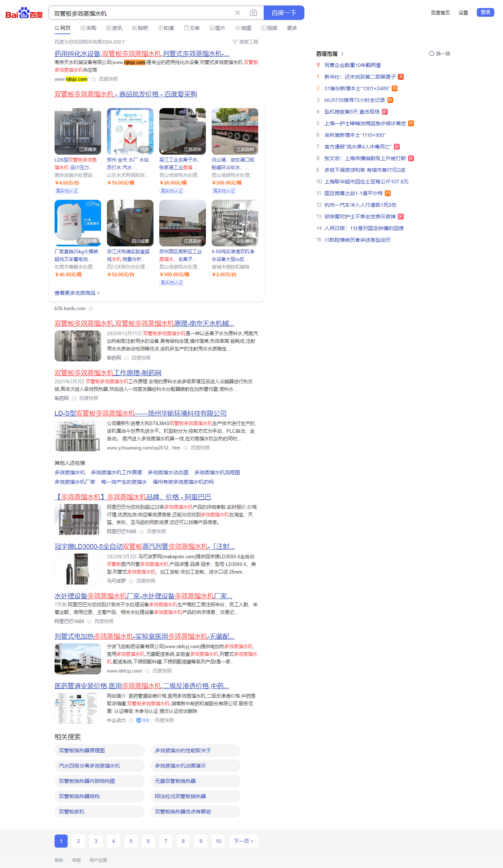Go to results page 5
This screenshot has width=503, height=868.
pyautogui.click(x=131, y=841)
